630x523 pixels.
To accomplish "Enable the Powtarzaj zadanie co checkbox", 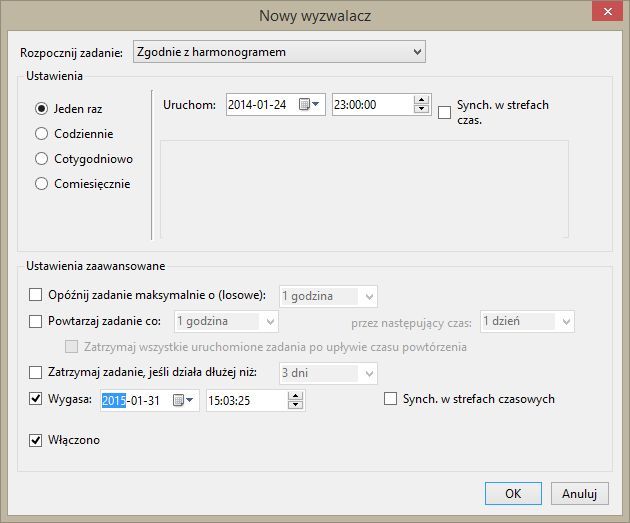I will point(35,321).
